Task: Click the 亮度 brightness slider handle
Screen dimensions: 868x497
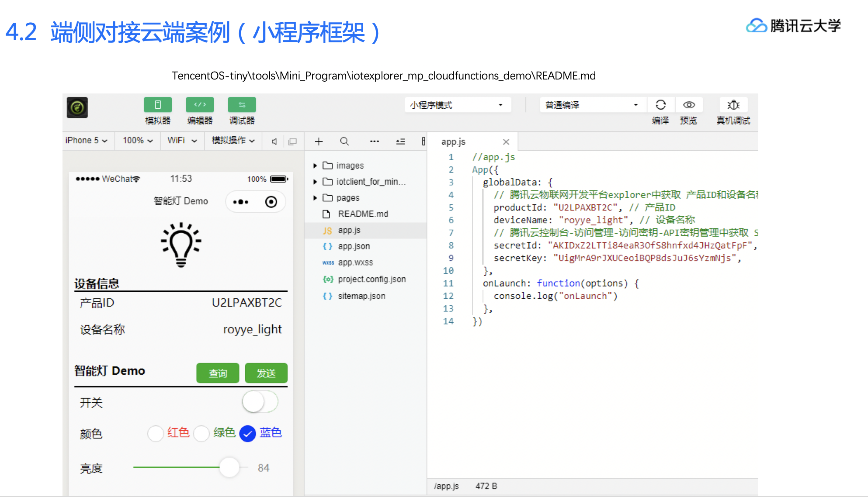Action: click(x=229, y=468)
